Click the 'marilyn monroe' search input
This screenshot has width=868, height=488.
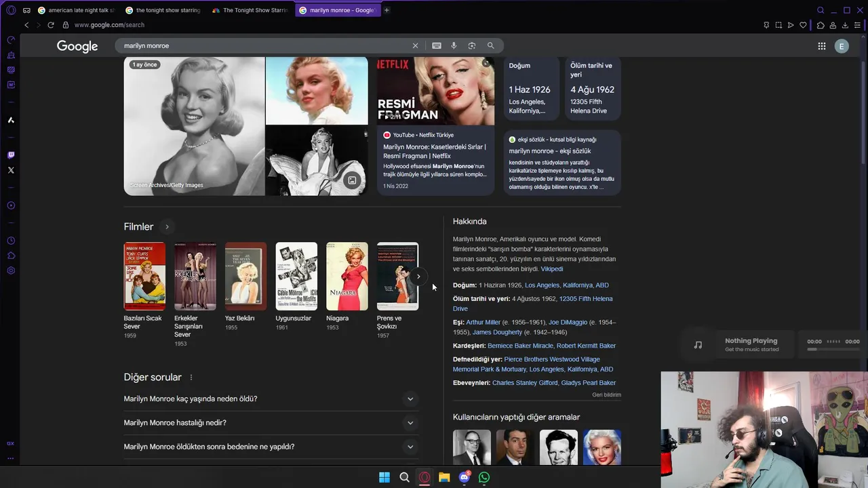pyautogui.click(x=264, y=45)
